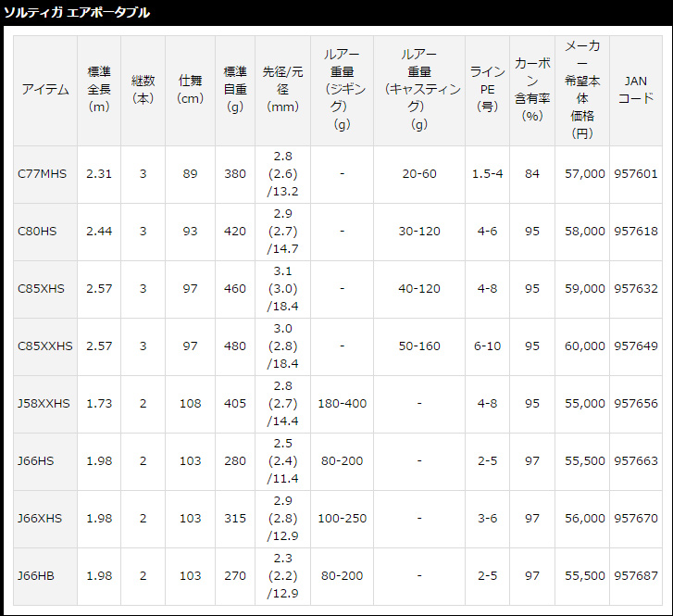Click length 1.73 for J58XXHS
Image resolution: width=673 pixels, height=616 pixels.
[99, 403]
